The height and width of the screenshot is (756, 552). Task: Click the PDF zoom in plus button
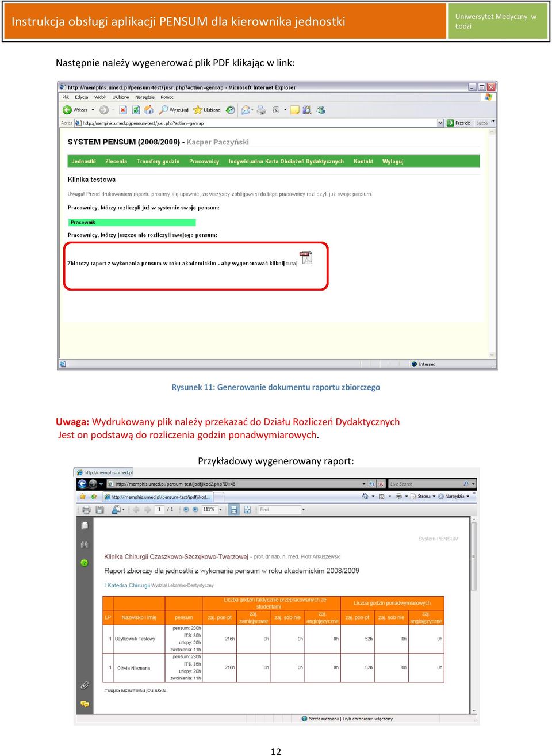point(195,510)
